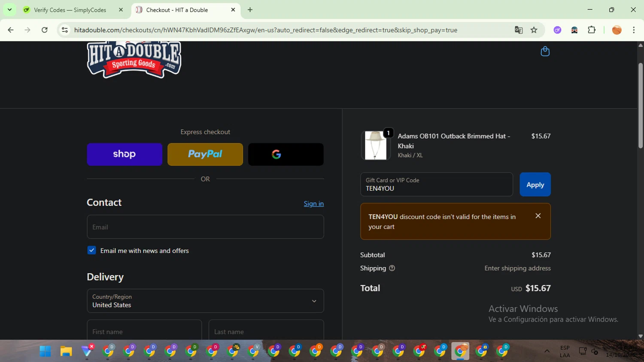
Task: Click the Hit a Double logo
Action: [134, 60]
